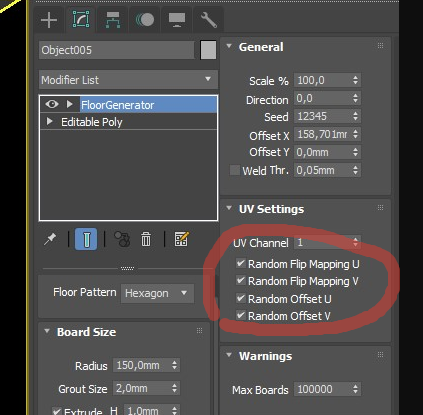The height and width of the screenshot is (415, 423).
Task: Open the Modifier List dropdown
Action: tap(128, 79)
